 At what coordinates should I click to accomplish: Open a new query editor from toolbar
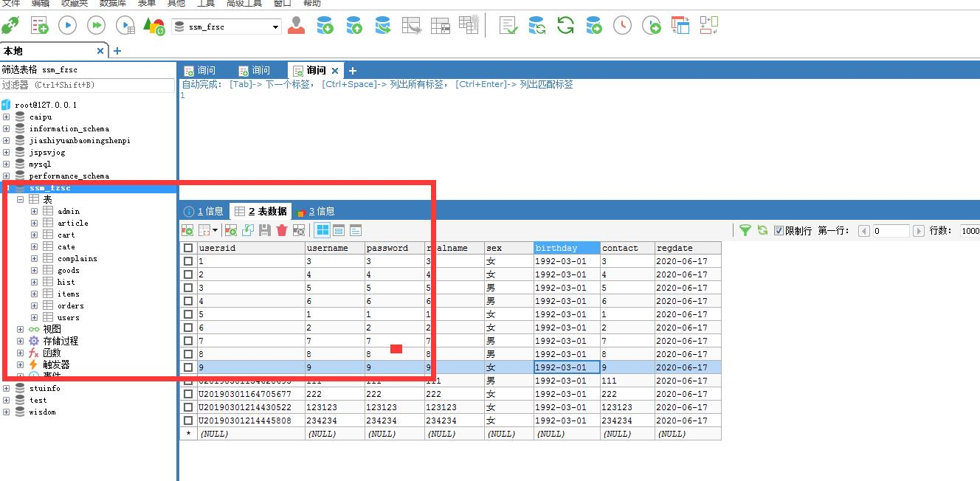click(x=39, y=27)
